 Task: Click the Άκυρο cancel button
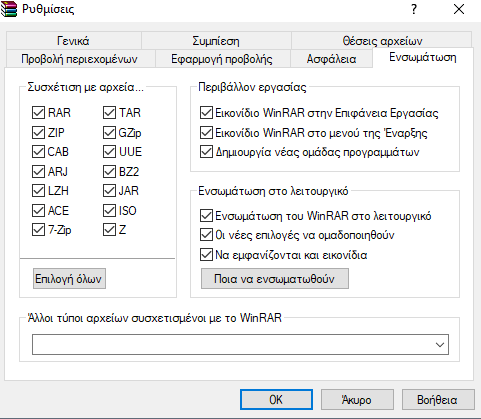357,399
